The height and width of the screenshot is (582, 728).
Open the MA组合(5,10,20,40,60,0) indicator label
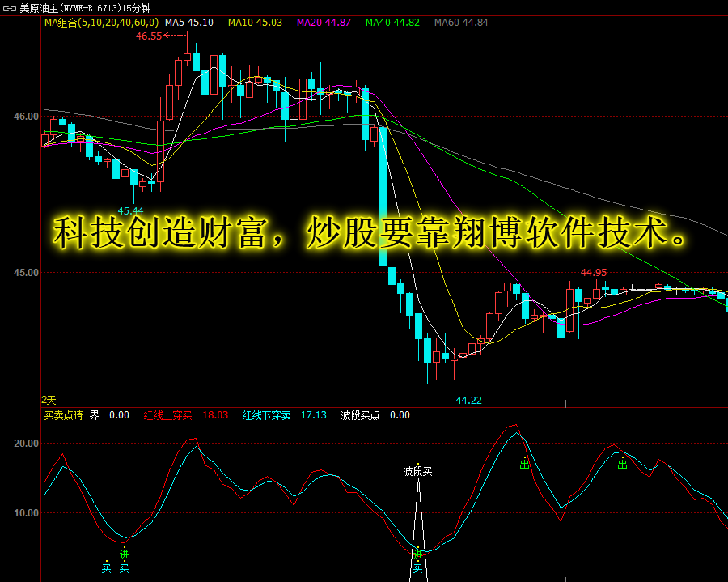coord(101,23)
